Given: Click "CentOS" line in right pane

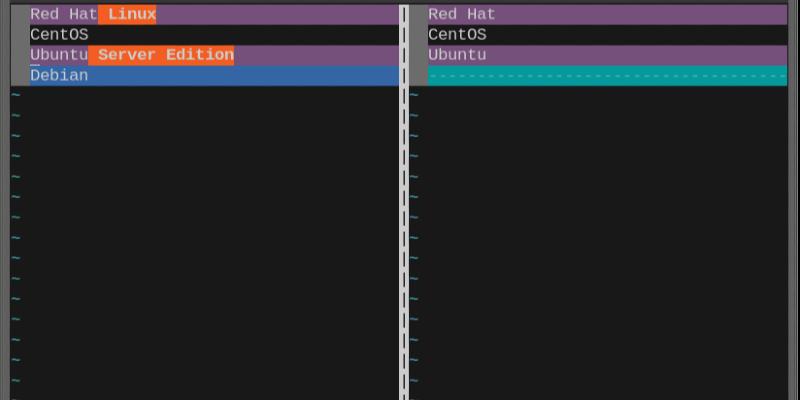Looking at the screenshot, I should point(608,35).
